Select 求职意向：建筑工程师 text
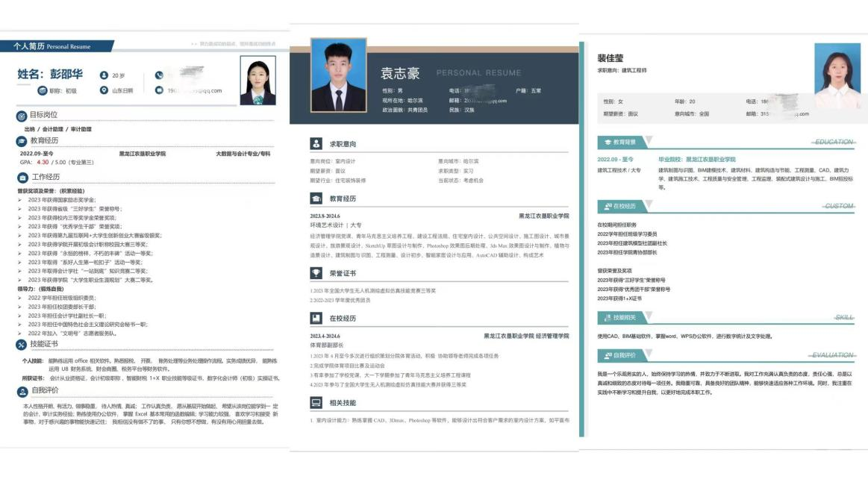This screenshot has height=488, width=868. pyautogui.click(x=622, y=71)
